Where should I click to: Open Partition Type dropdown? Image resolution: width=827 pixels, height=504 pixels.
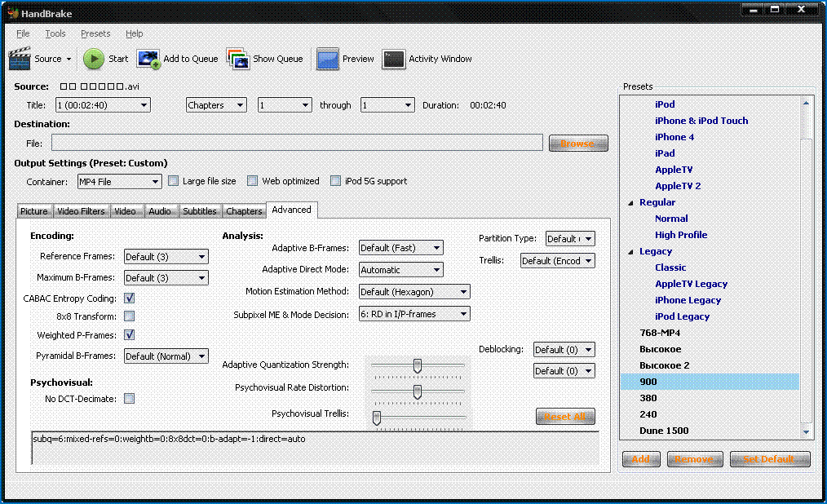(570, 239)
